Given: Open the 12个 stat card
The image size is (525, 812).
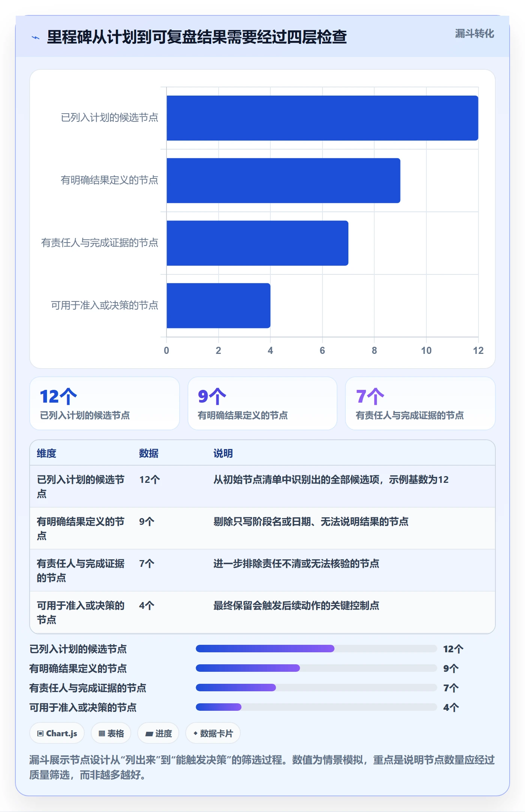Looking at the screenshot, I should pyautogui.click(x=105, y=403).
